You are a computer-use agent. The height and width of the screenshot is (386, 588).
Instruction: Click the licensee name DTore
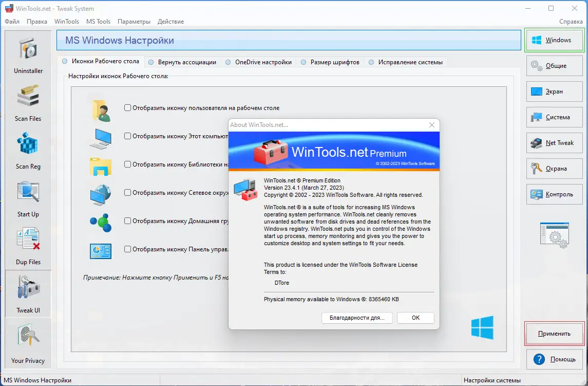coord(281,283)
